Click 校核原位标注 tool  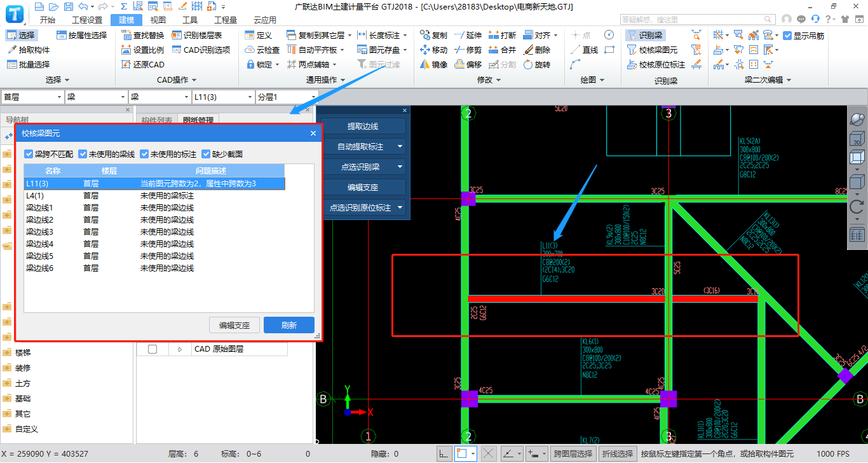(x=656, y=64)
